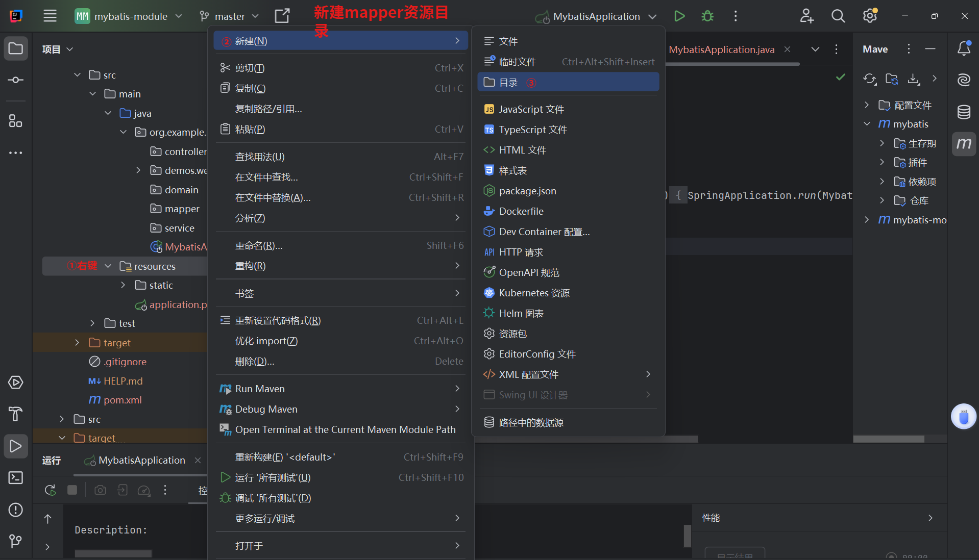
Task: Expand the demos.we package chevron
Action: (138, 170)
